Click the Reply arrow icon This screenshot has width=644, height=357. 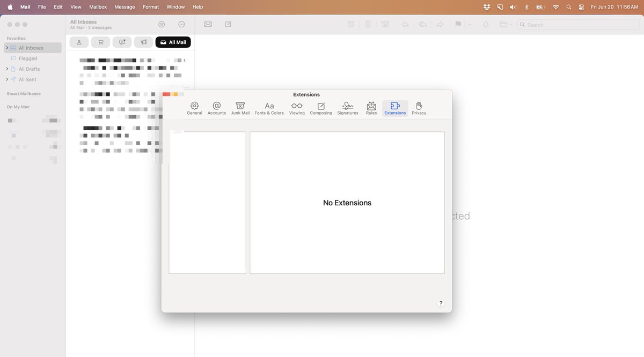(405, 25)
